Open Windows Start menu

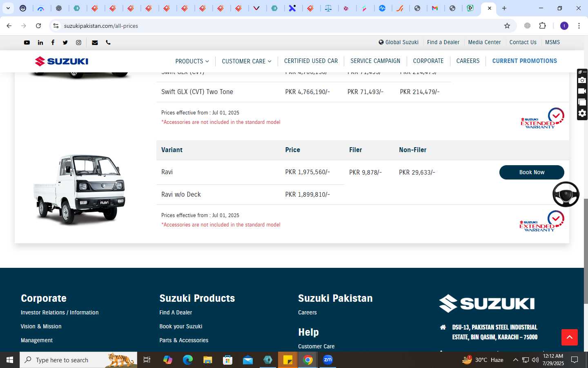click(10, 360)
